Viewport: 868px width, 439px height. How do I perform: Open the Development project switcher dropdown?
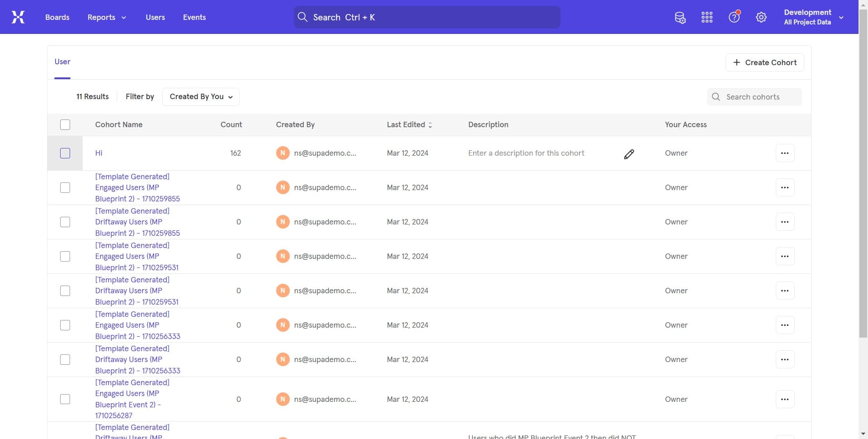click(x=842, y=17)
